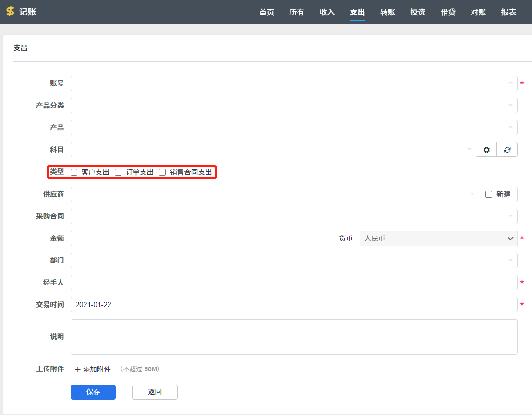Open the 供应商 dropdown
Viewport: 532px width, 415px height.
275,194
